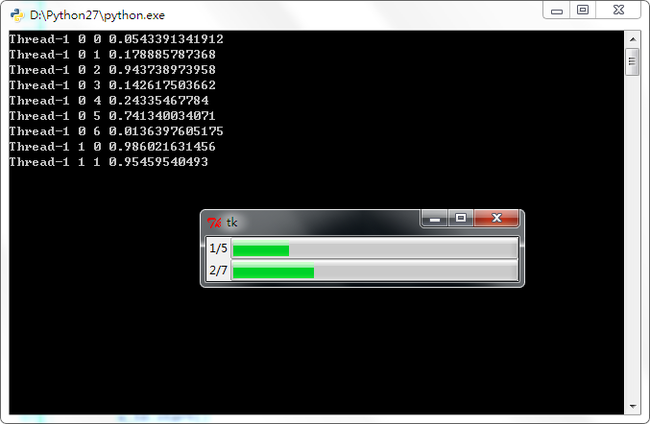Click console line with 0.24335467784
650x424 pixels.
tap(109, 100)
